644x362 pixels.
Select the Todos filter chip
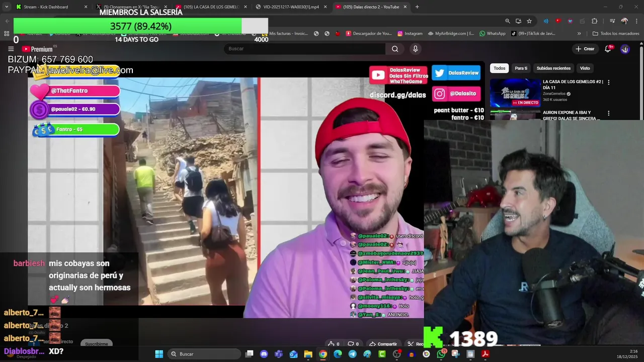point(499,68)
